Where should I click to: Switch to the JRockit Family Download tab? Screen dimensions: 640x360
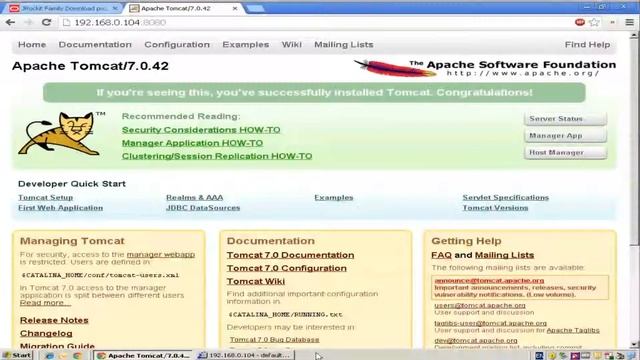click(63, 8)
